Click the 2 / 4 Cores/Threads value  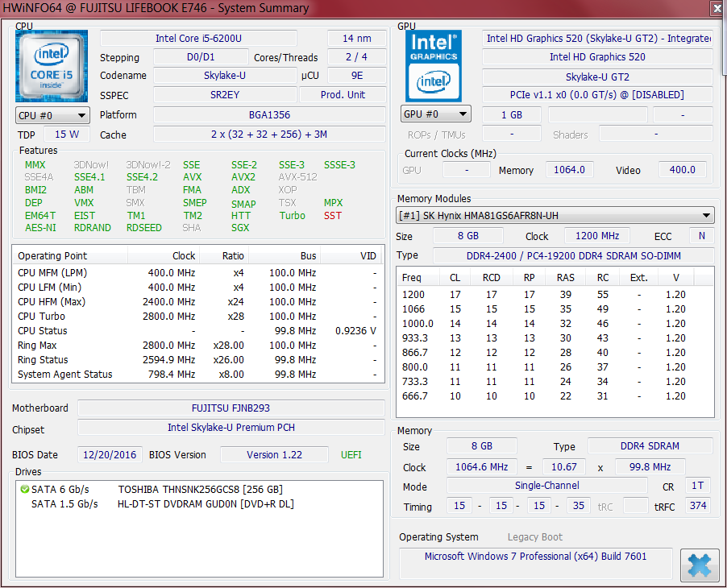click(356, 57)
